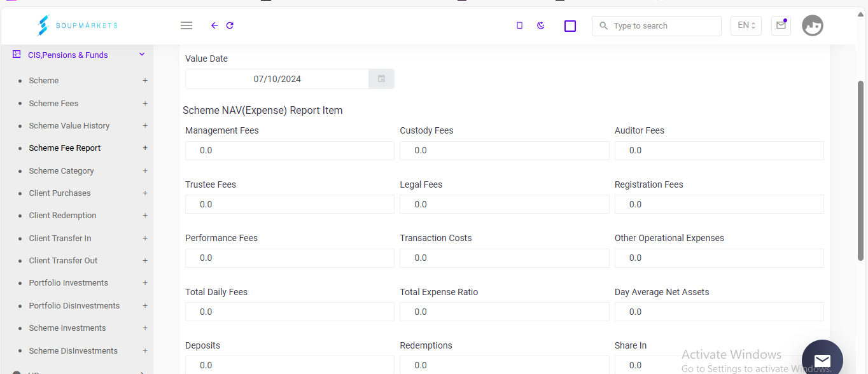The width and height of the screenshot is (868, 374).
Task: Click the mobile view icon
Action: click(519, 25)
